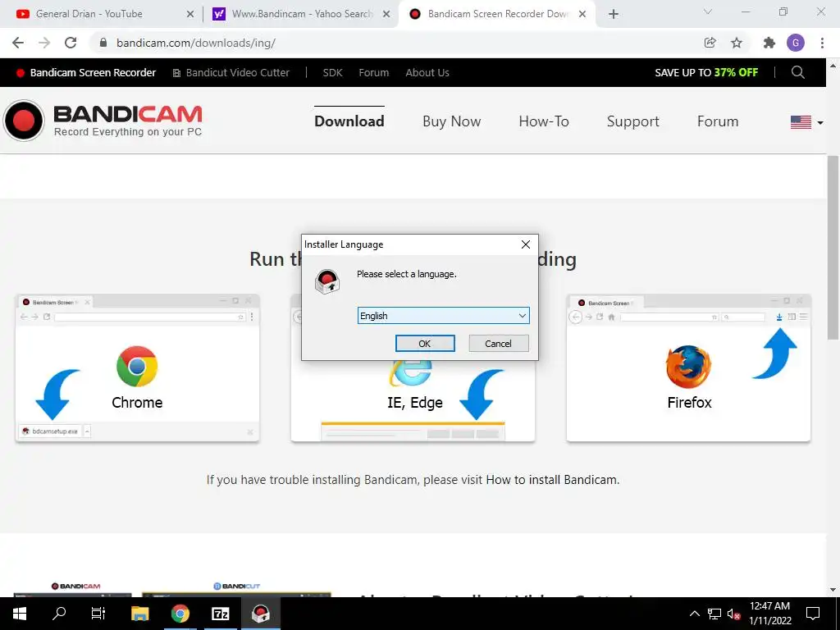Open muted volume tray icon
Image resolution: width=840 pixels, height=630 pixels.
tap(734, 614)
